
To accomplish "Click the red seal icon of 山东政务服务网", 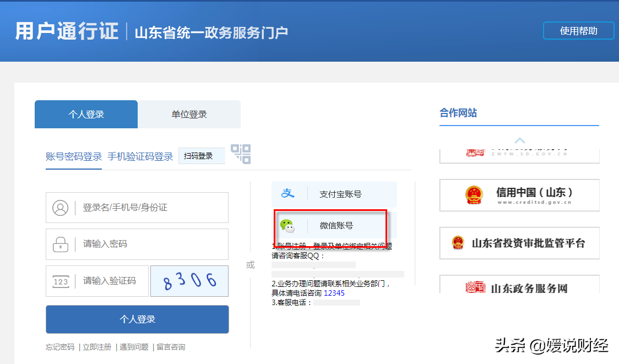I will coord(475,287).
